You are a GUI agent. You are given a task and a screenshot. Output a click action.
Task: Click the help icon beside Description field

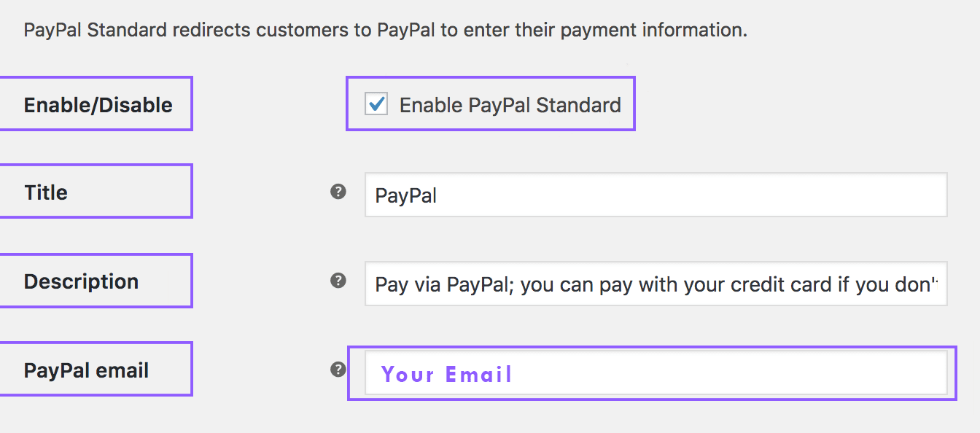(x=338, y=281)
